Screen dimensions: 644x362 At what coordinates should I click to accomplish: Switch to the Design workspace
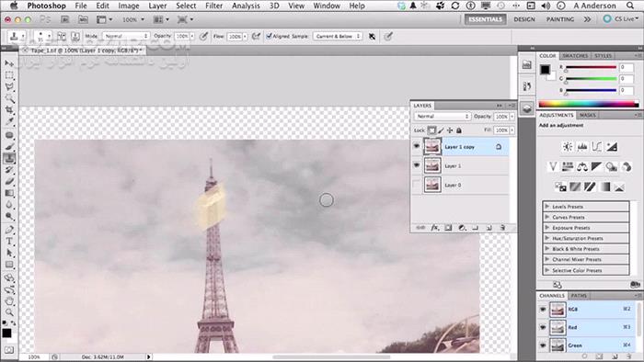click(524, 19)
